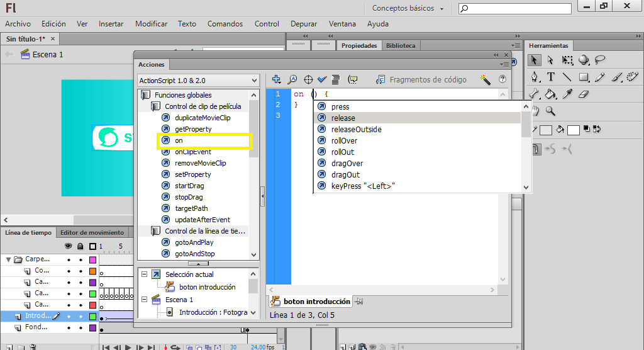Switch to the Propiedades tab

click(x=359, y=46)
